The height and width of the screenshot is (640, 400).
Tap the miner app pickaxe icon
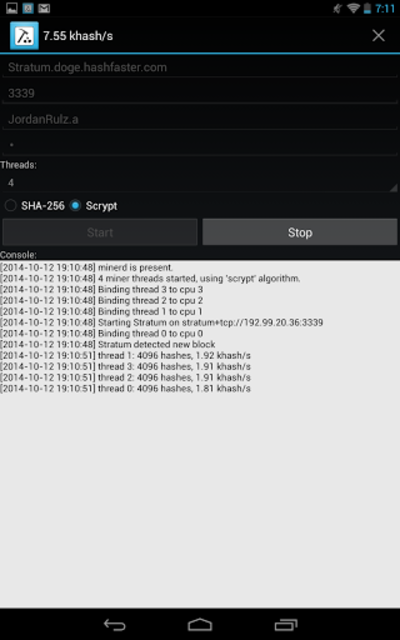pos(24,36)
